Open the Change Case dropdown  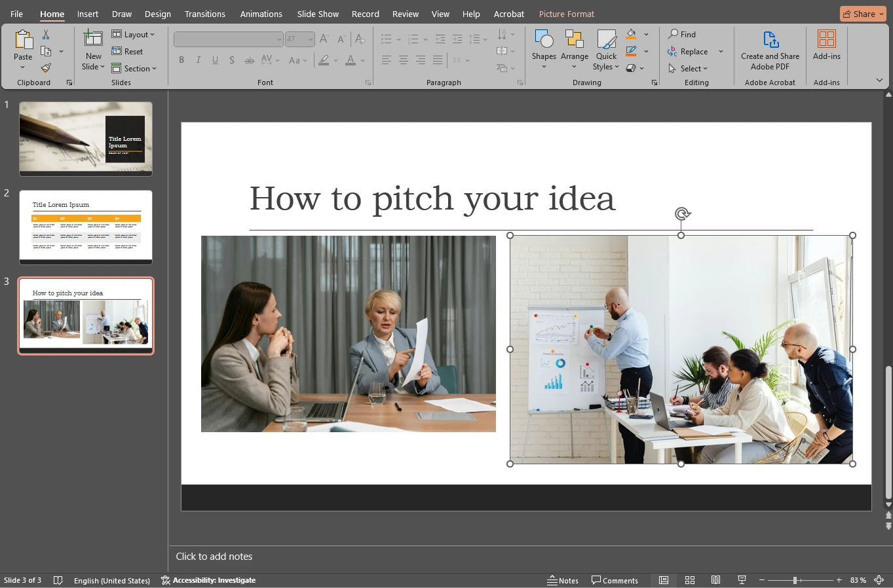pyautogui.click(x=298, y=60)
